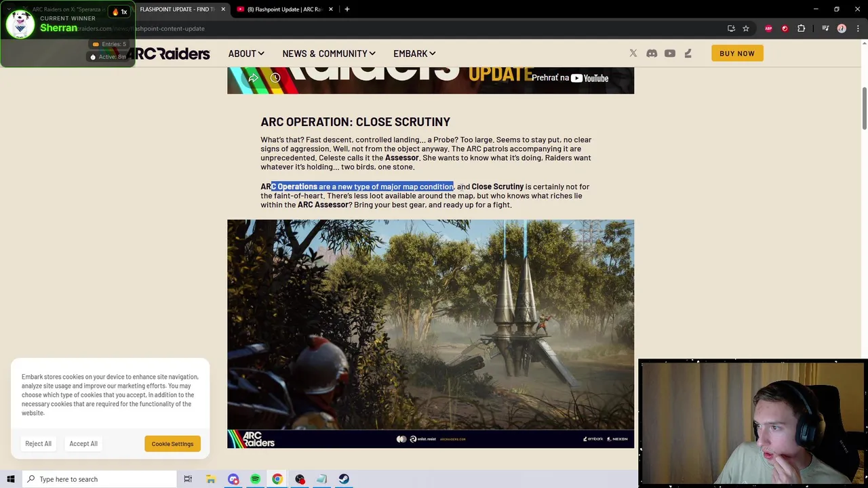868x488 pixels.
Task: Open the media control playlist icon
Action: pos(825,28)
